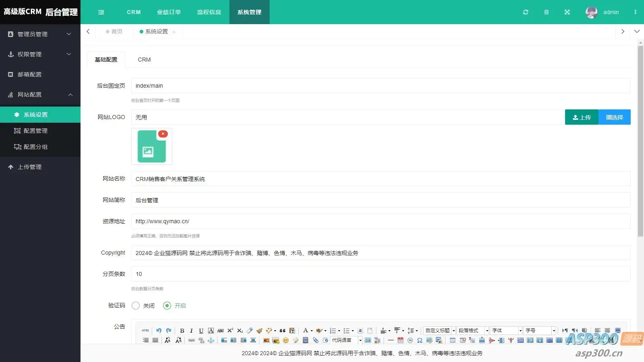Click the paste as plain text icon
This screenshot has height=362, width=644.
[x=292, y=331]
